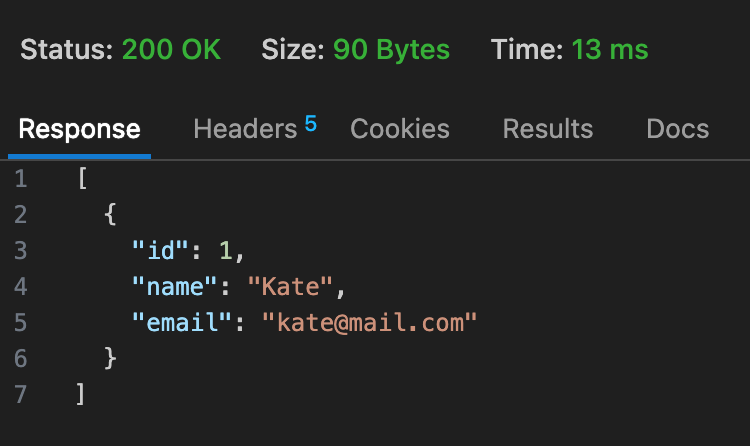
Task: Switch to the Response tab
Action: 79,129
